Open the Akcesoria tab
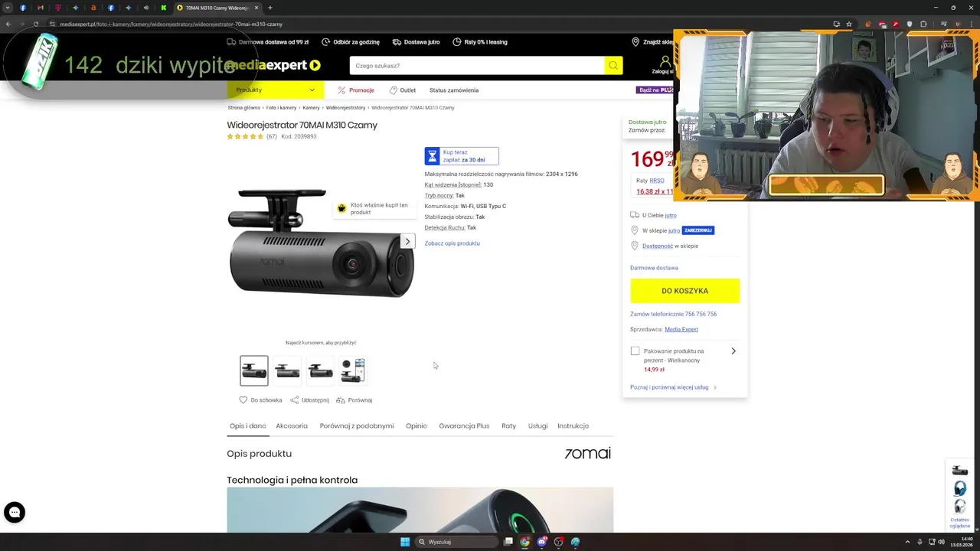The image size is (980, 551). (x=292, y=426)
